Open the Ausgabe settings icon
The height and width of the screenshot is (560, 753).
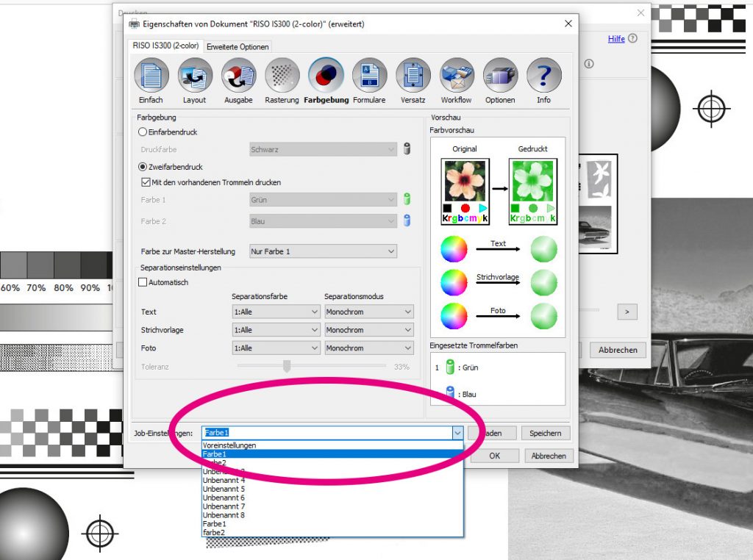(239, 76)
